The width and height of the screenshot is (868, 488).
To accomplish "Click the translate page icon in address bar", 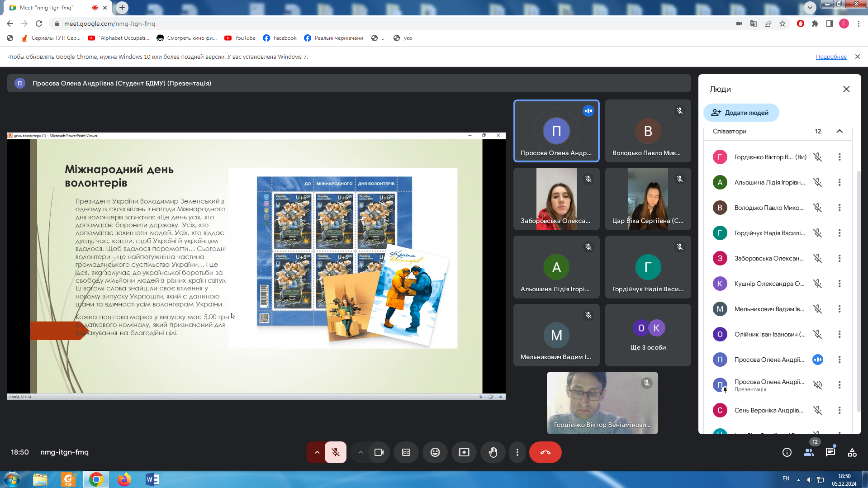I will coord(754,24).
